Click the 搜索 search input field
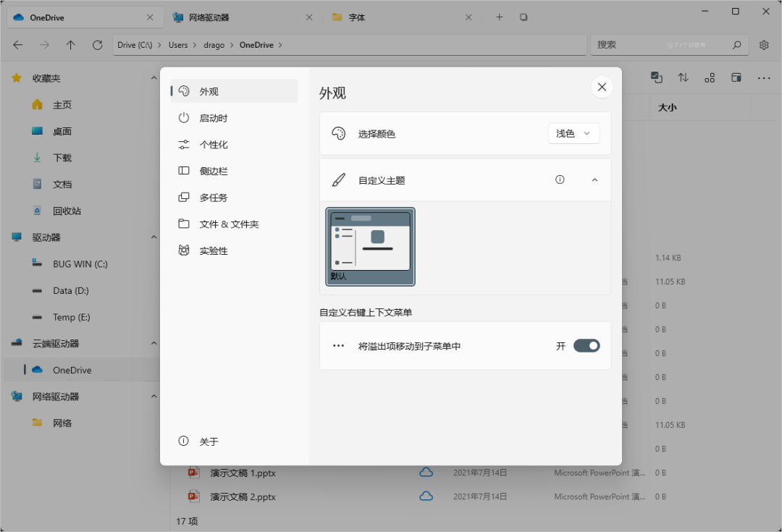 coord(659,45)
